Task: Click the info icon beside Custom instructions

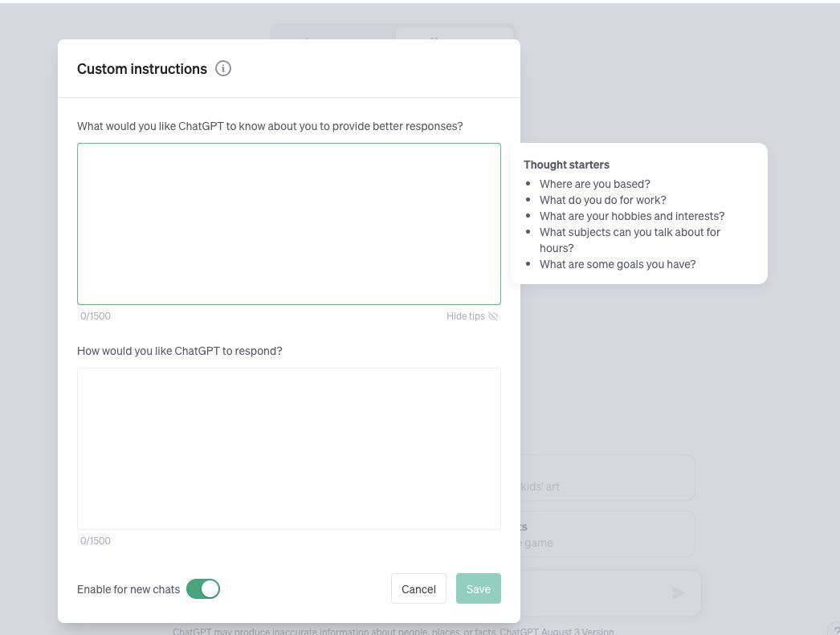Action: [223, 68]
